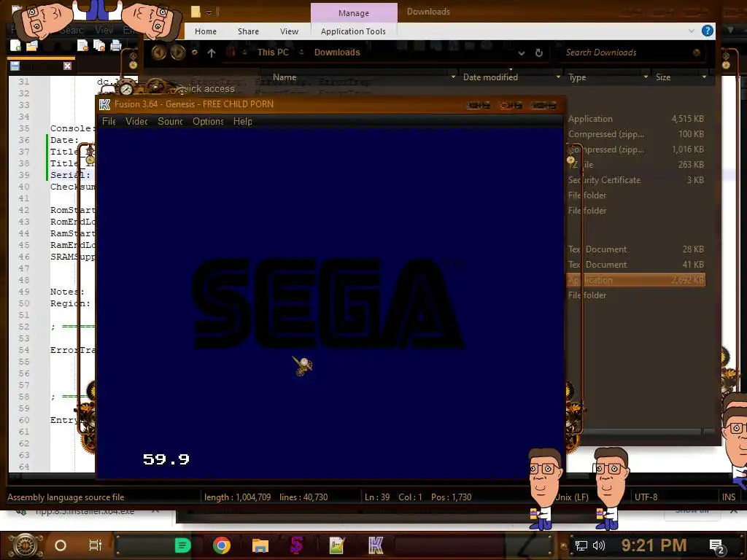Viewport: 747px width, 560px height.
Task: Close the open Notepad++ document tab
Action: point(67,66)
